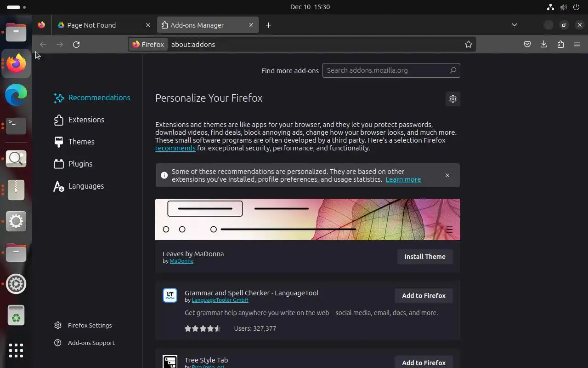Launch Microsoft Edge from the dock
Image resolution: width=588 pixels, height=368 pixels.
16,95
